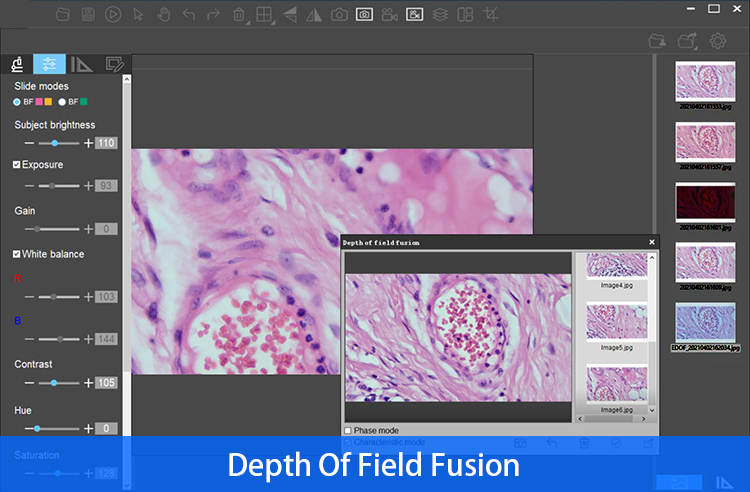Toggle the White balance checkbox
This screenshot has height=492, width=750.
tap(17, 254)
